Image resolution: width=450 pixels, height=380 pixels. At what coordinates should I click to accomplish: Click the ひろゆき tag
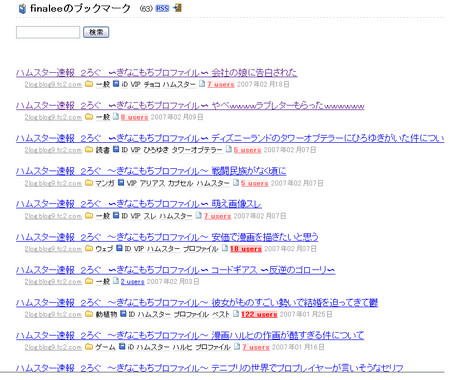(156, 150)
